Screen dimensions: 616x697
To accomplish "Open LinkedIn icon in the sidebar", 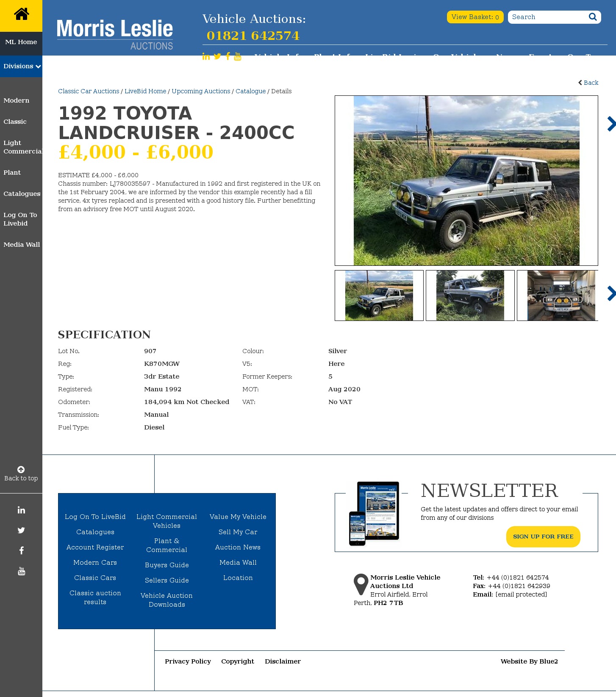I will pos(21,510).
